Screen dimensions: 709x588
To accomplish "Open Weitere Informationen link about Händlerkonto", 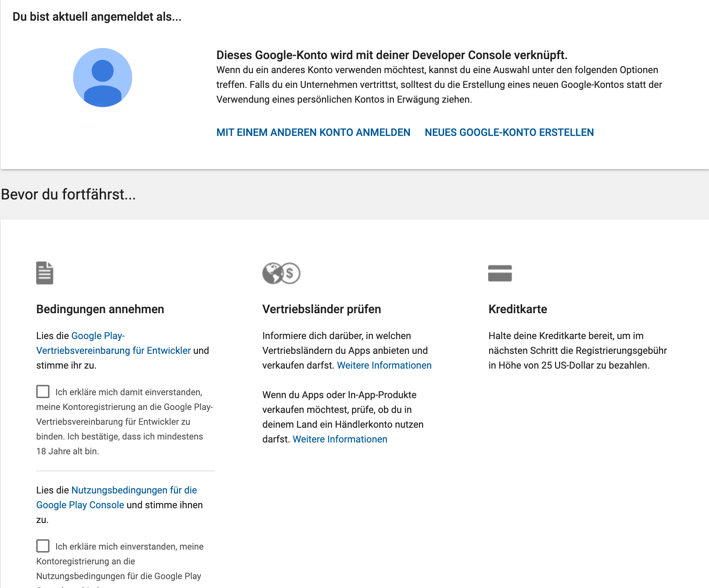I will coord(340,439).
